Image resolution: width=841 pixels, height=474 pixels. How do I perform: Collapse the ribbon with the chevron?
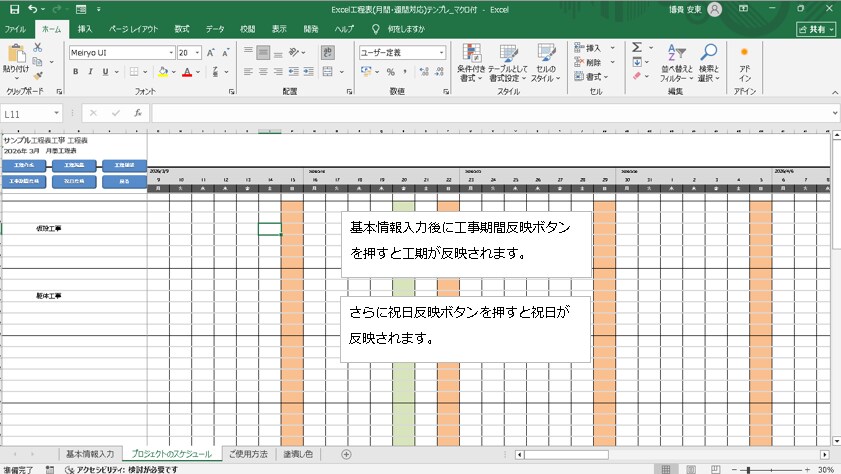[x=835, y=92]
